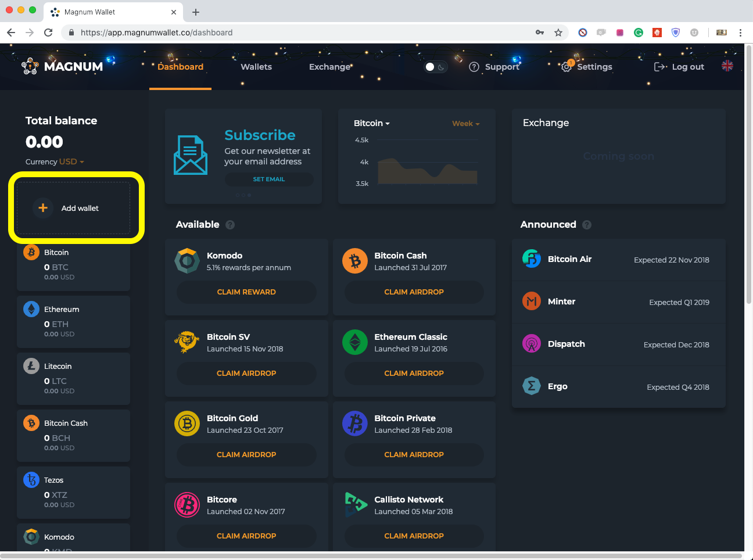Open the Week period dropdown
753x560 pixels.
466,123
